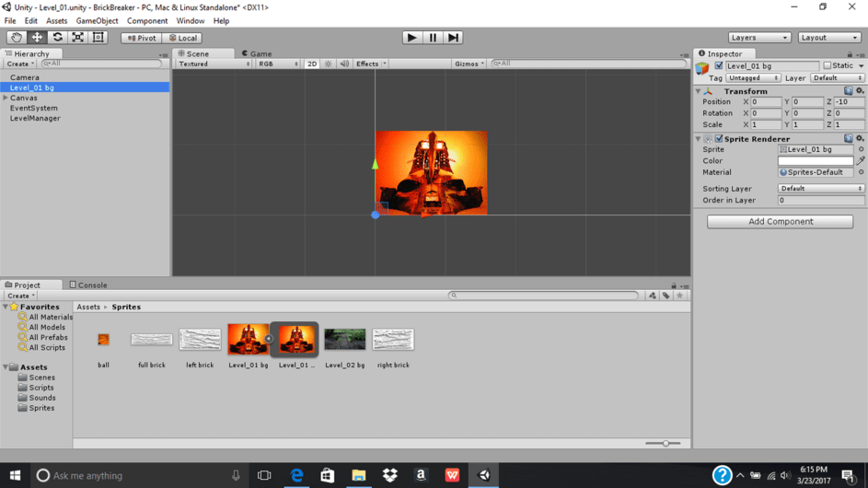
Task: Click the Sprite Renderer Color swatch
Action: click(x=815, y=161)
